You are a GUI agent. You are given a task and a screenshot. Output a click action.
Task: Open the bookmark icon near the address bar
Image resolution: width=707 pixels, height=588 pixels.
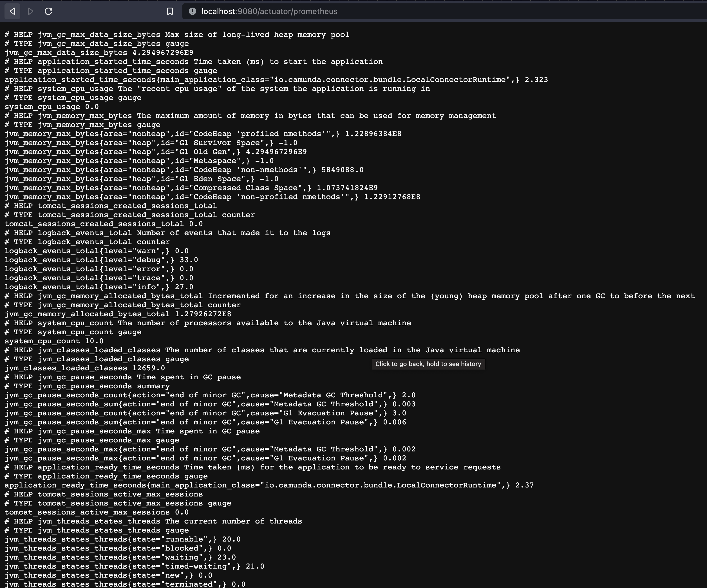click(x=170, y=11)
